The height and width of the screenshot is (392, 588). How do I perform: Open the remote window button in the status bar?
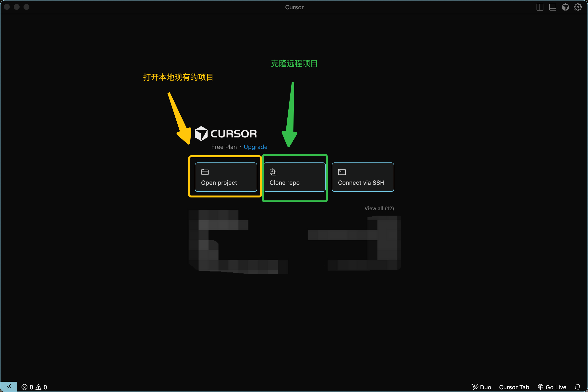[x=9, y=387]
